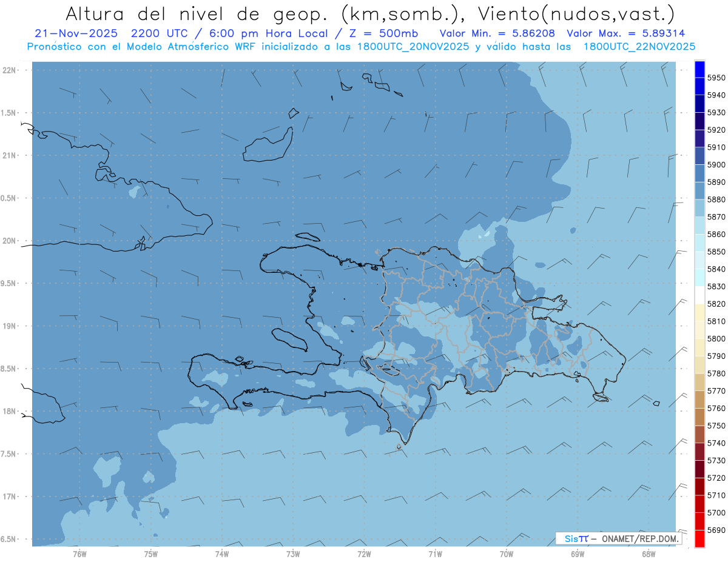
Task: Click the '1800UTC_22NOV2025' valid-until text
Action: 639,47
